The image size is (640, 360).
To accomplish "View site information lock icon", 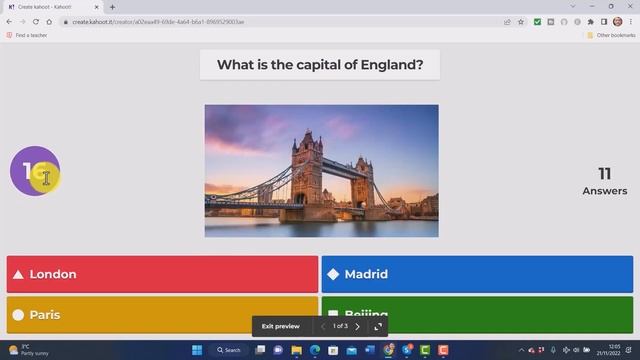I will pyautogui.click(x=65, y=22).
